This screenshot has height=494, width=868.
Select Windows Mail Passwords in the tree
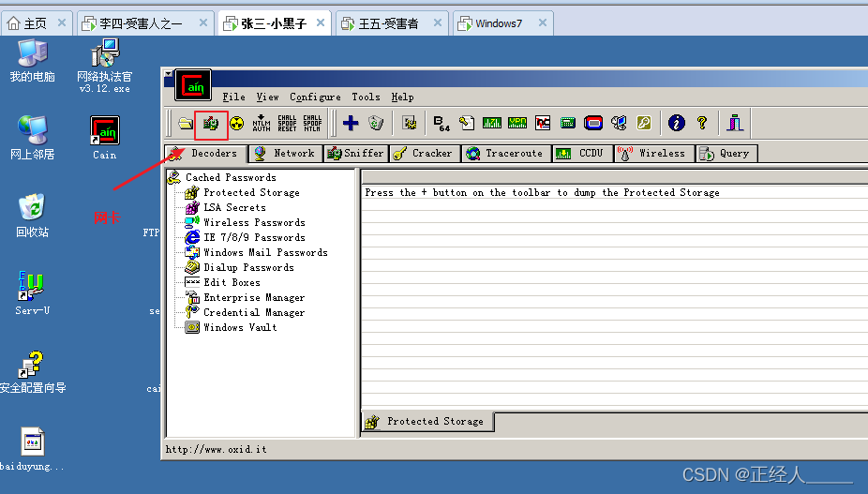click(265, 252)
